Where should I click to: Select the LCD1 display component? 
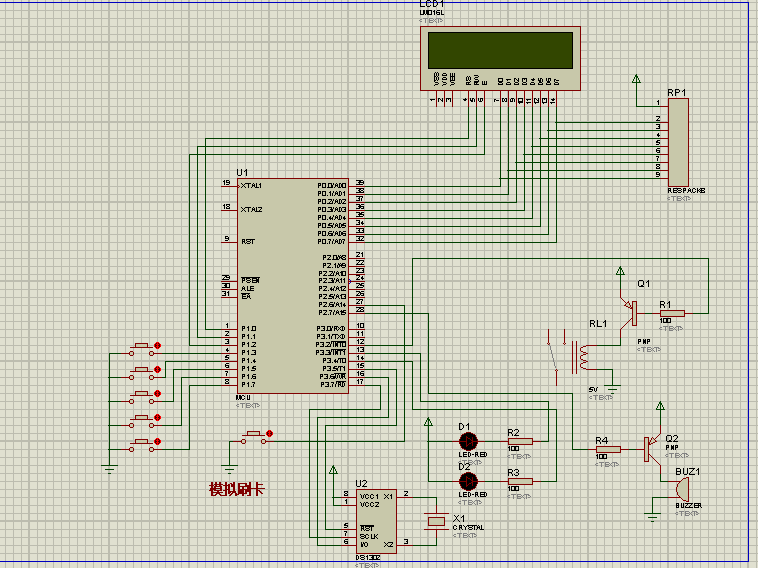500,48
